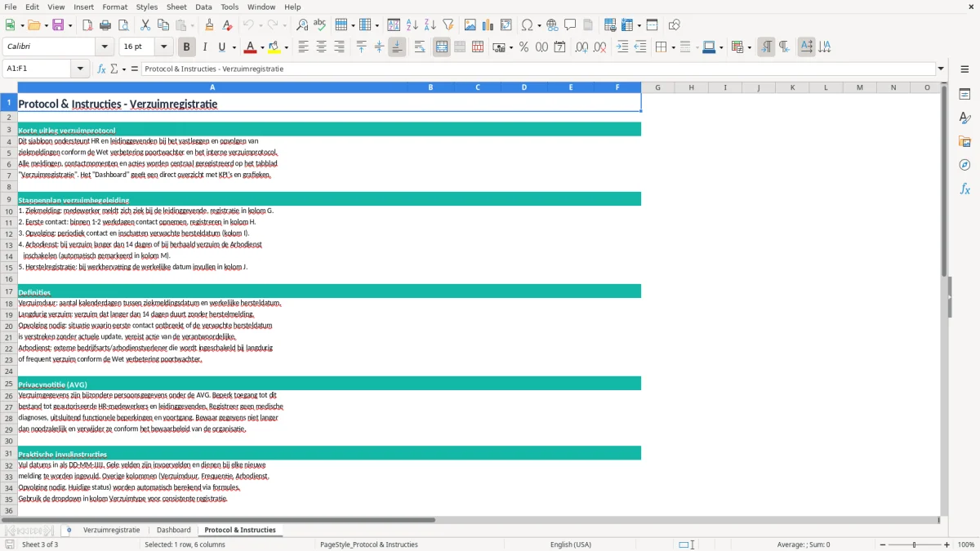Toggle Right-To-Left text direction
980x551 pixels.
click(784, 47)
